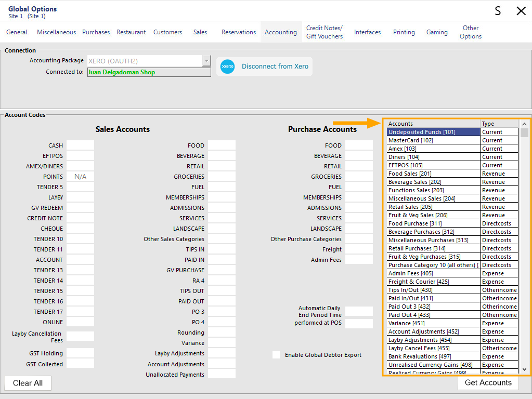Select Functions Sales [203] row
The image size is (532, 399).
(452, 190)
